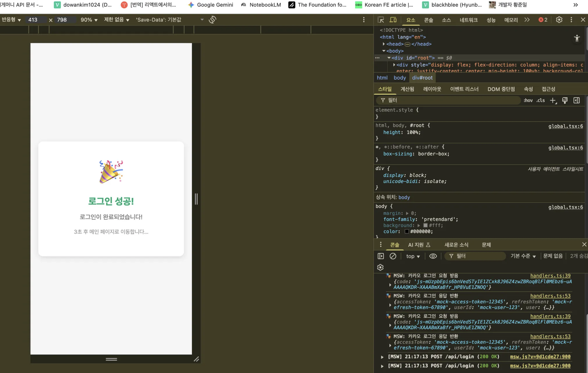Toggle computed styles sidebar icon

(576, 100)
